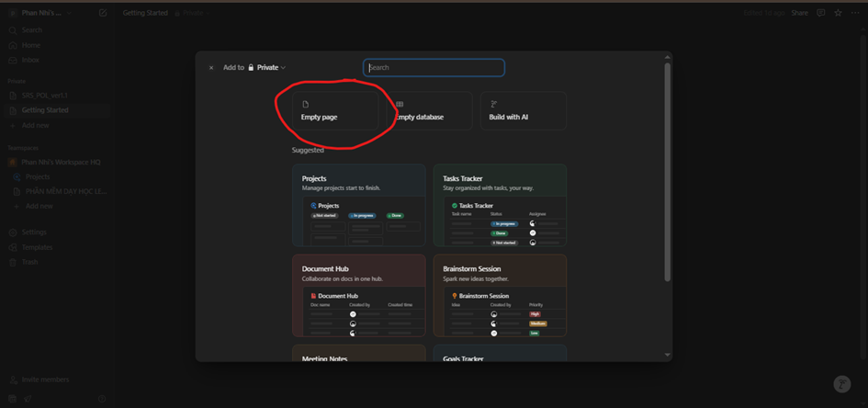Star the page as favorite

[838, 13]
